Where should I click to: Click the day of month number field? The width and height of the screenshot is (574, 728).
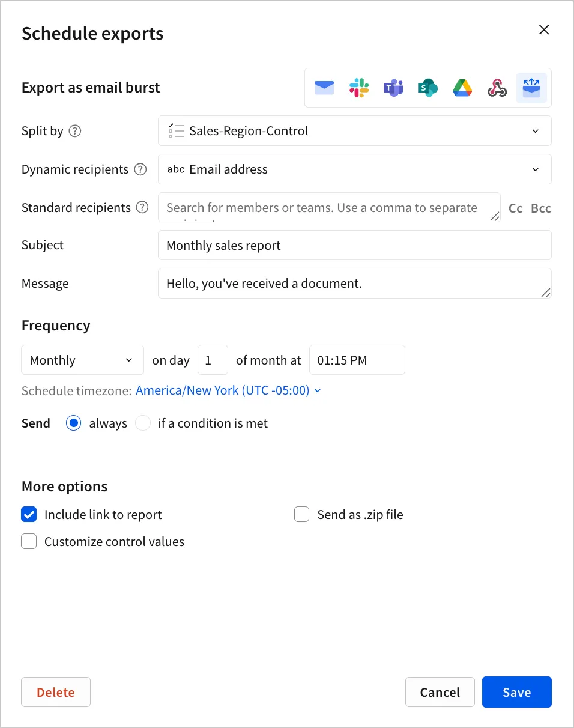pyautogui.click(x=213, y=360)
